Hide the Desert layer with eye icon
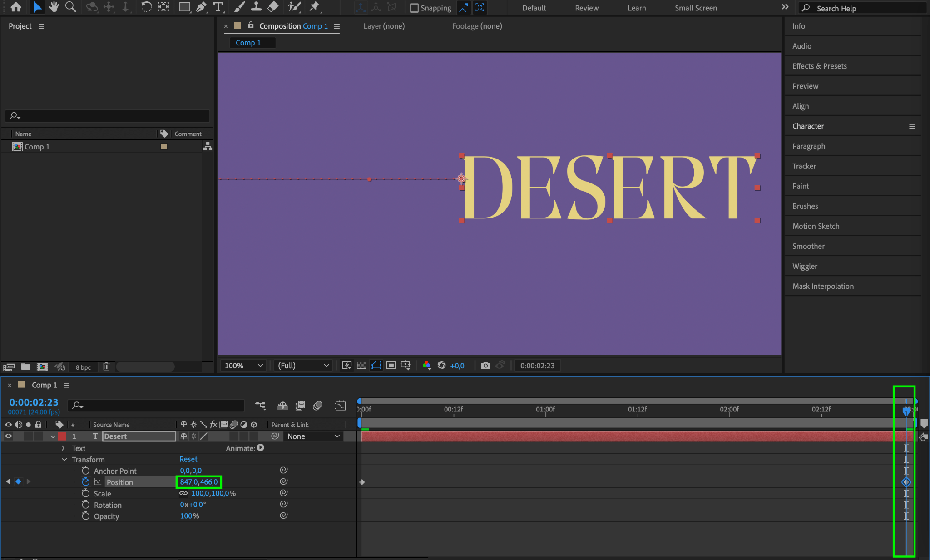 [8, 436]
